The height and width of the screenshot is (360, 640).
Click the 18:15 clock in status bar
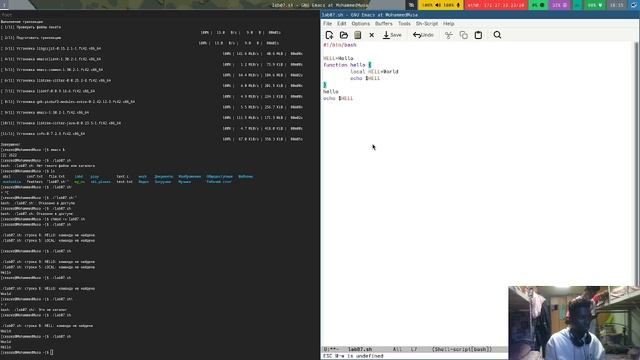coord(616,5)
